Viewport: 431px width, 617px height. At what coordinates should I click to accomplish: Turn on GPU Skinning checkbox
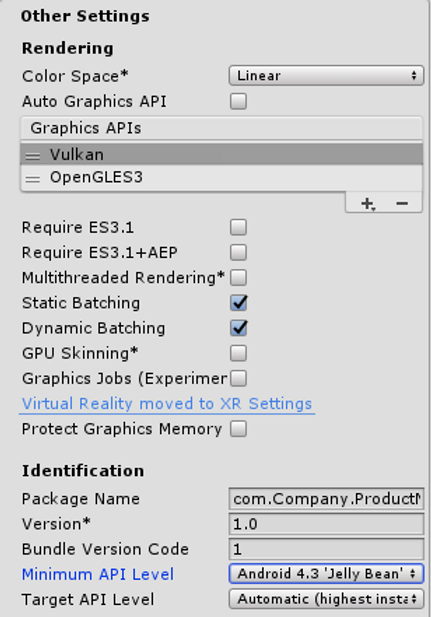(239, 353)
